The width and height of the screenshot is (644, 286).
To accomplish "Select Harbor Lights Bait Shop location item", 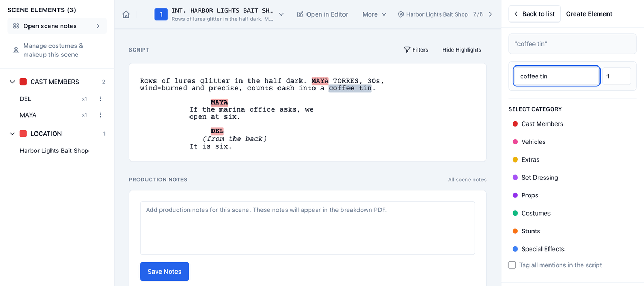I will pos(54,151).
